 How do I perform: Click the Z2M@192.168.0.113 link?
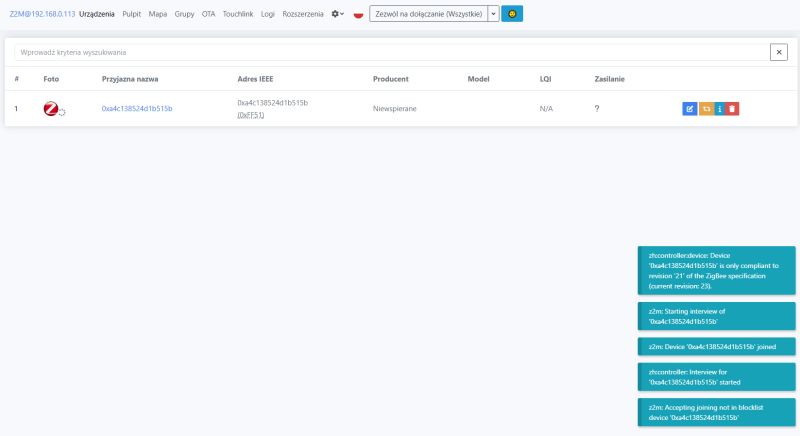tap(42, 14)
